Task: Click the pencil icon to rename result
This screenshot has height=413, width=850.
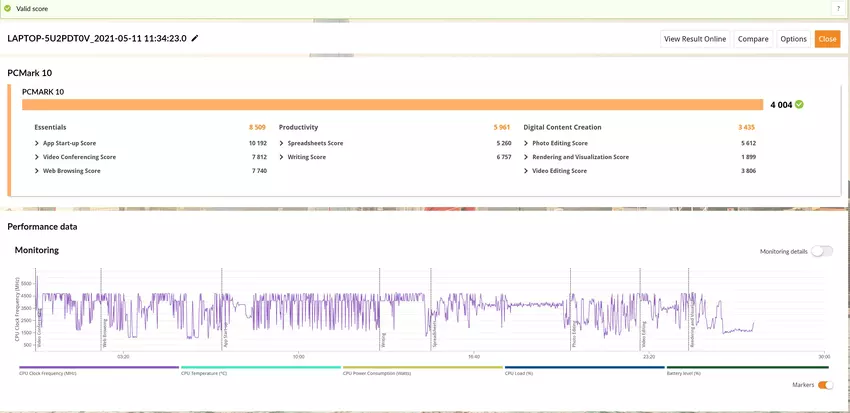Action: (195, 39)
